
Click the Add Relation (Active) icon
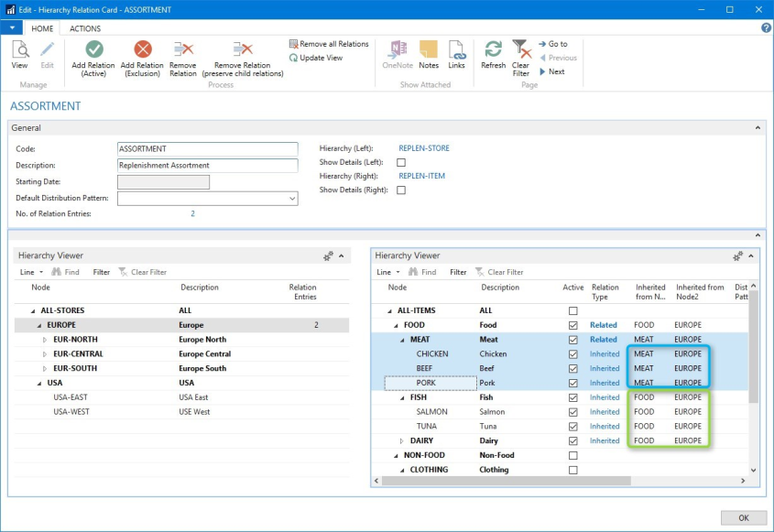(94, 50)
